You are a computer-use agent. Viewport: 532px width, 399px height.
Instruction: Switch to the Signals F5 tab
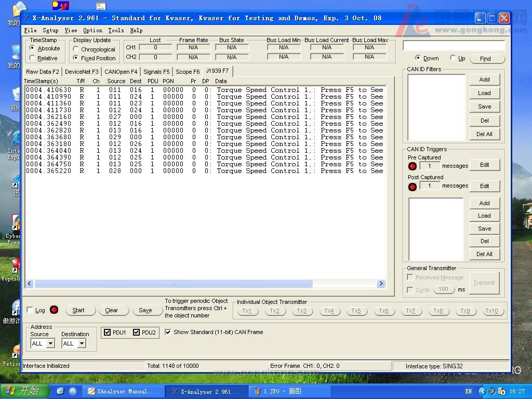pos(156,72)
